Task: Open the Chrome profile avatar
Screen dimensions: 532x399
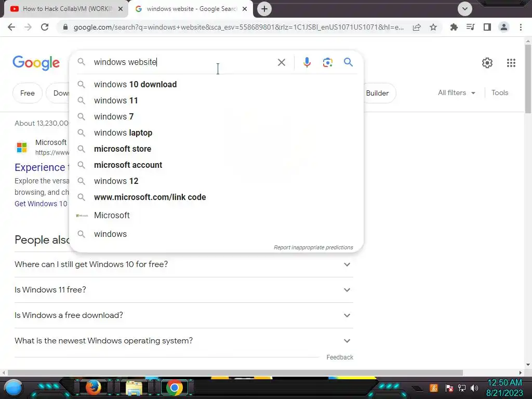Action: point(504,27)
